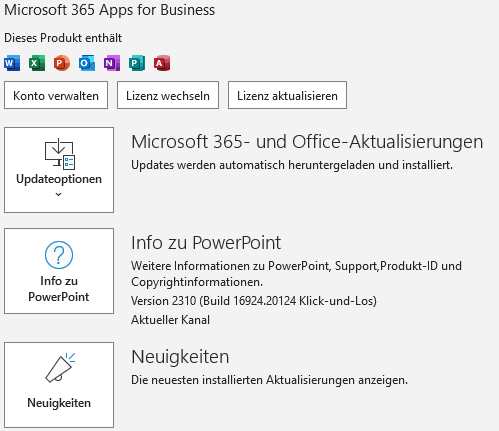Click the OneNote app icon
The height and width of the screenshot is (431, 499).
[x=112, y=63]
